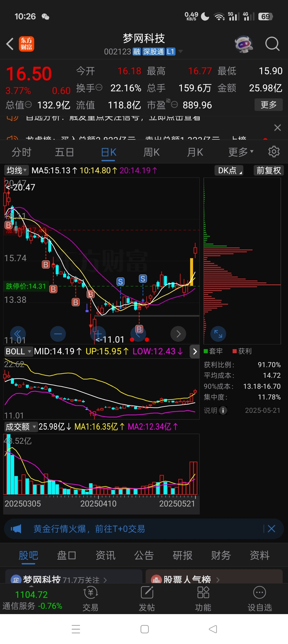Toggle the DK点 signal button
The width and height of the screenshot is (288, 644).
tap(229, 170)
